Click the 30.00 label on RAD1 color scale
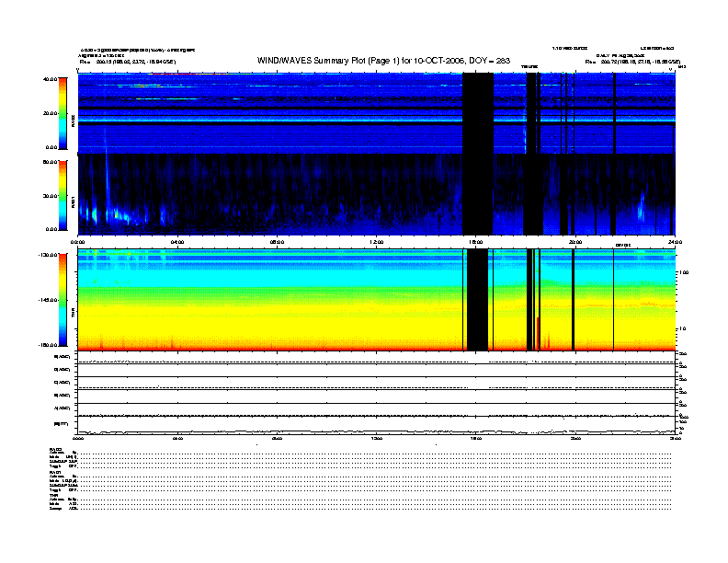Image resolution: width=728 pixels, height=563 pixels. click(51, 196)
